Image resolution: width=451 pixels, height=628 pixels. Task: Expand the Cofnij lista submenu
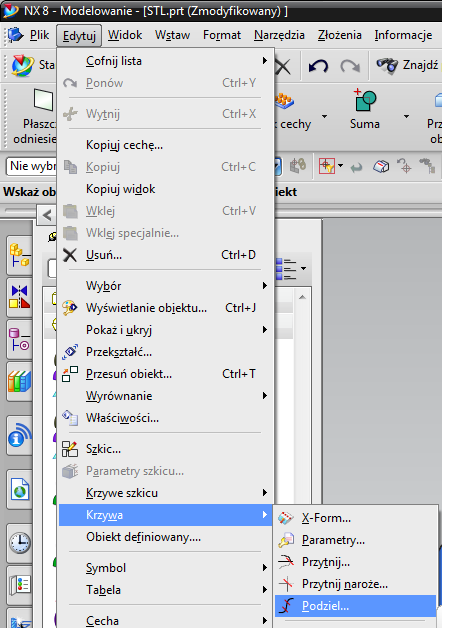tap(166, 61)
